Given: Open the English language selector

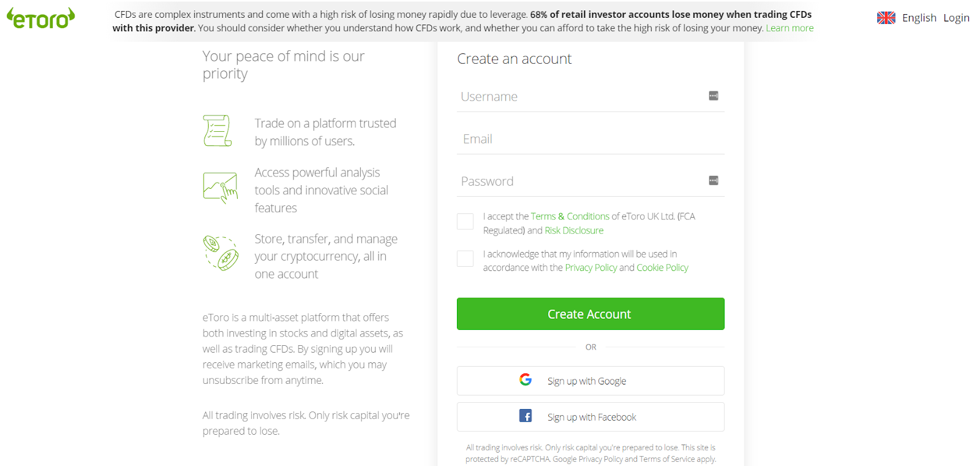Looking at the screenshot, I should point(919,18).
